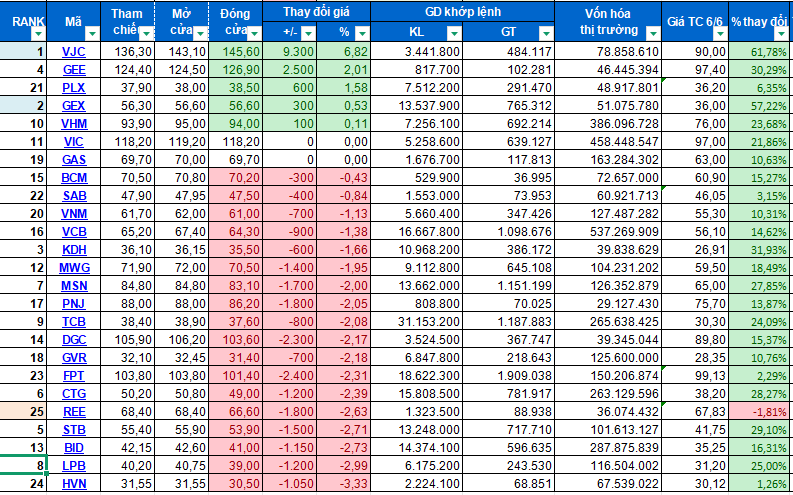Select closing price cell 145,60

(236, 52)
